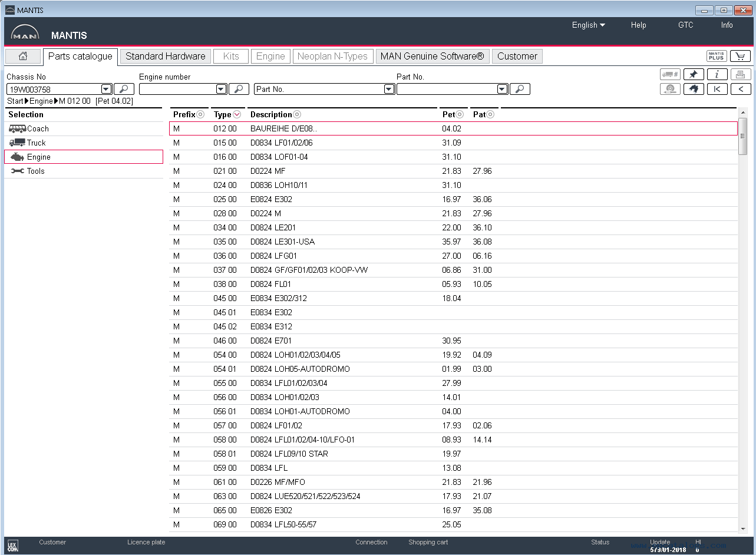
Task: Open the English language dropdown
Action: [588, 25]
